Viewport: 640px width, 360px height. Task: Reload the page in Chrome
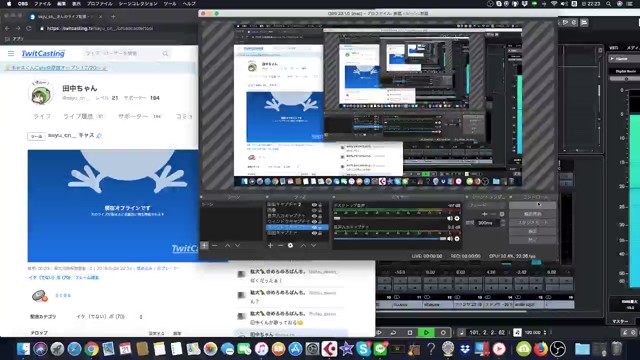click(x=29, y=28)
